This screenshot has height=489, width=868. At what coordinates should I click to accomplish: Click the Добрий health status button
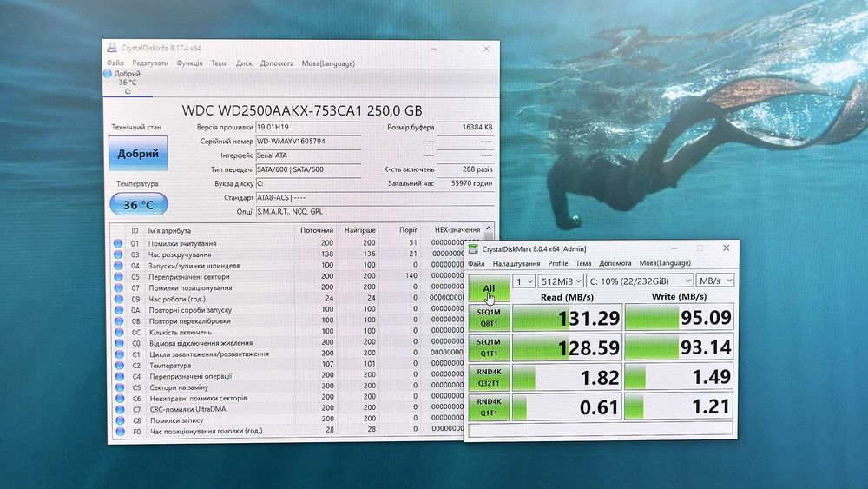pos(138,154)
